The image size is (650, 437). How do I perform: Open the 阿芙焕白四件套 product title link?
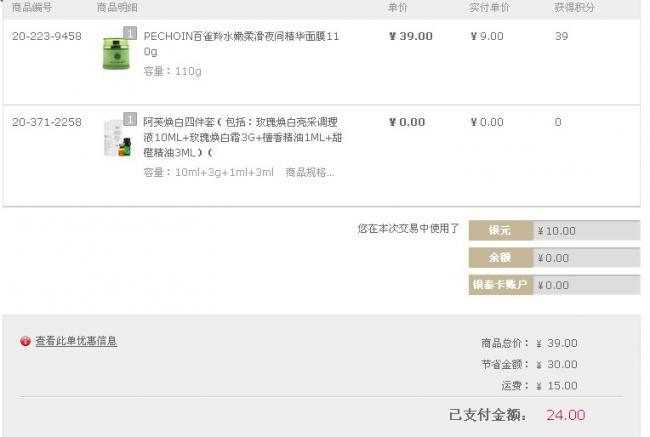[243, 137]
